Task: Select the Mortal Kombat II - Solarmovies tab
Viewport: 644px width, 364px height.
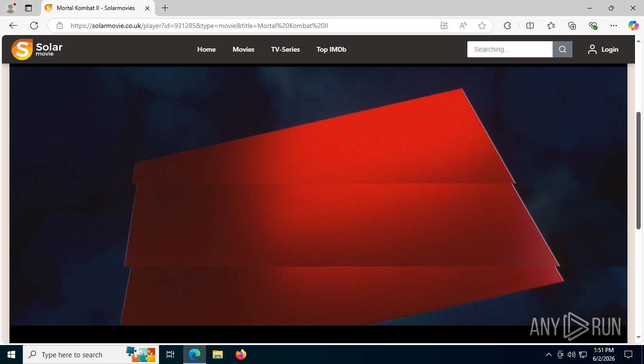Action: click(98, 8)
